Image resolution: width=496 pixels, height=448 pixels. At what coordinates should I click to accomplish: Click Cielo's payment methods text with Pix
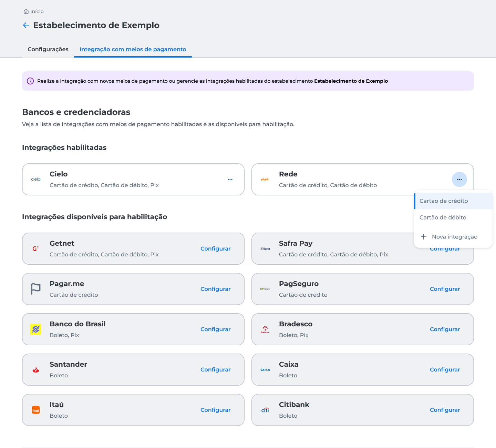click(104, 185)
